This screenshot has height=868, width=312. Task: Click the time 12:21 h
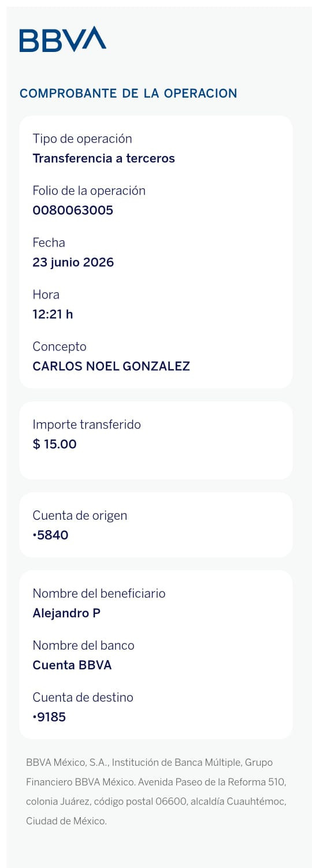(53, 314)
